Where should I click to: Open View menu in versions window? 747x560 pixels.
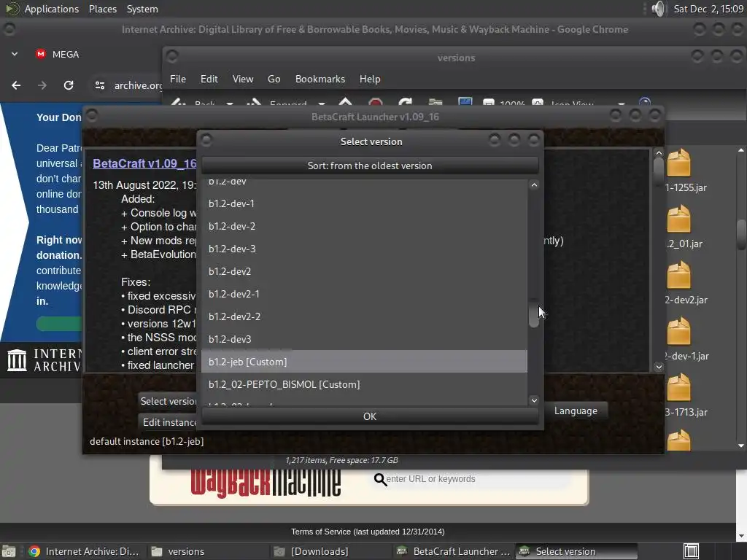(243, 79)
